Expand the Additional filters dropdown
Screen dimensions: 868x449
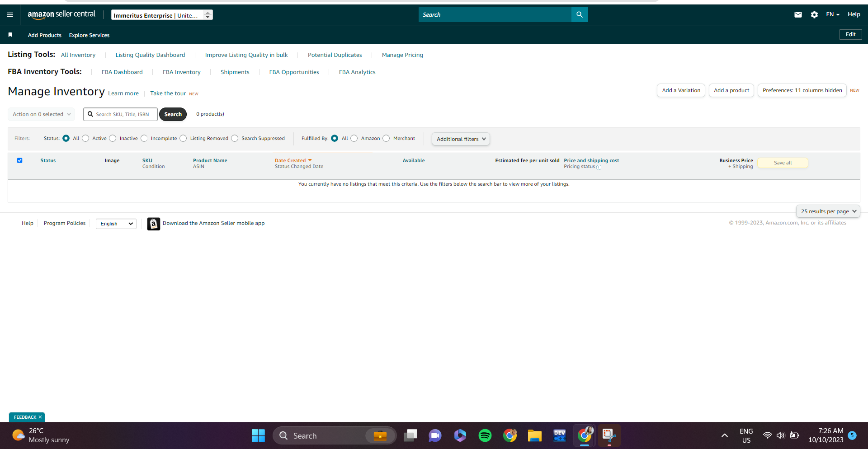461,139
